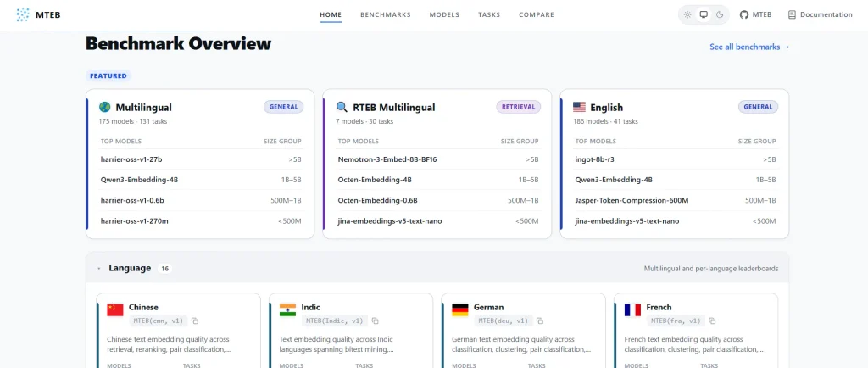Image resolution: width=868 pixels, height=368 pixels.
Task: Click the German flag icon
Action: 460,309
